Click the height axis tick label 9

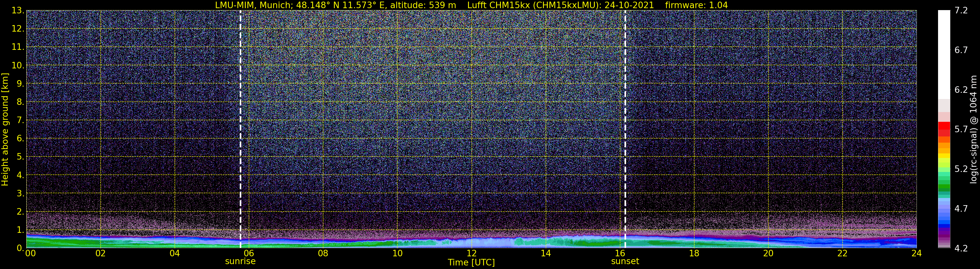coord(20,84)
